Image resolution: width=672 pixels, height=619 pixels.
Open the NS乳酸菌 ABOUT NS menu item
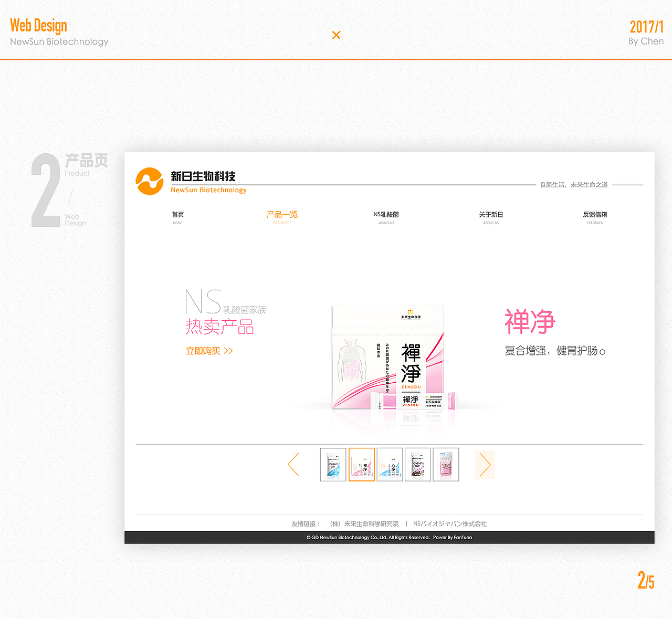point(386,218)
